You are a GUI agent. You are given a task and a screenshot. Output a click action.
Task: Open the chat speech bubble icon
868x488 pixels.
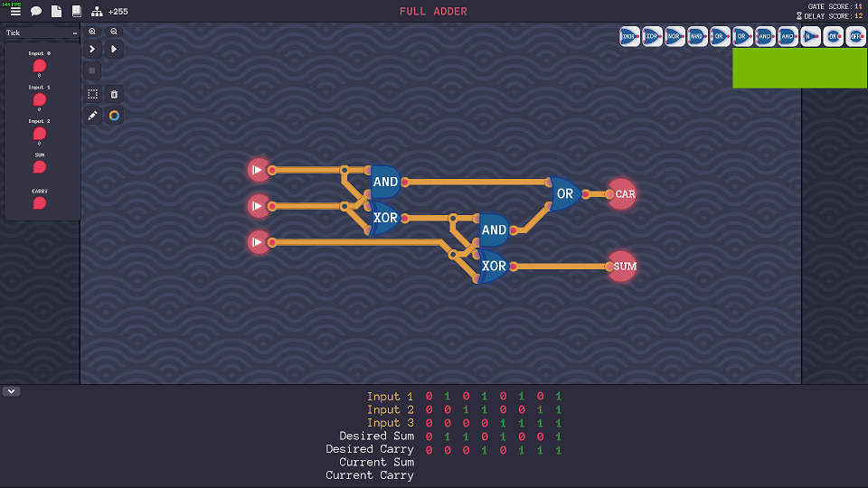36,12
